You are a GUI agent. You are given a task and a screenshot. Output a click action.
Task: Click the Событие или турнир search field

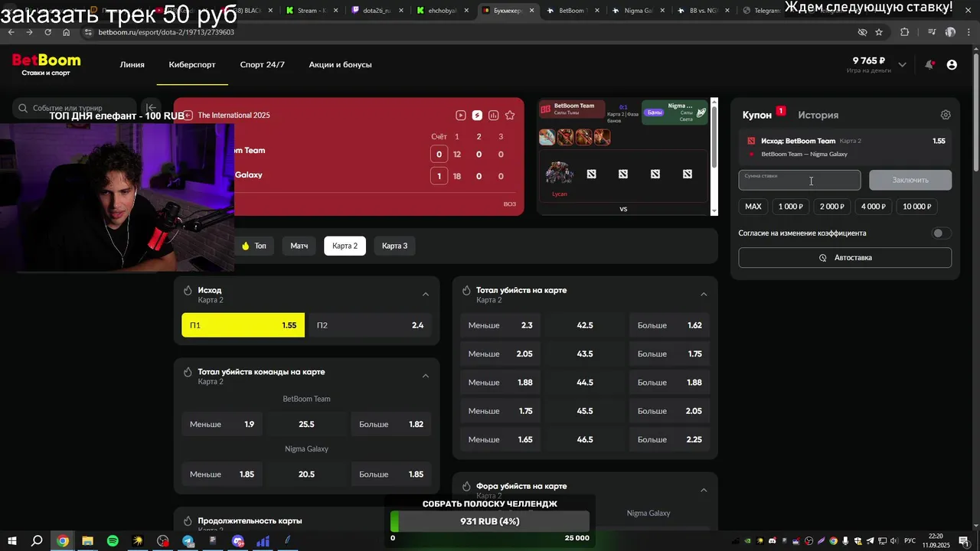coord(75,108)
